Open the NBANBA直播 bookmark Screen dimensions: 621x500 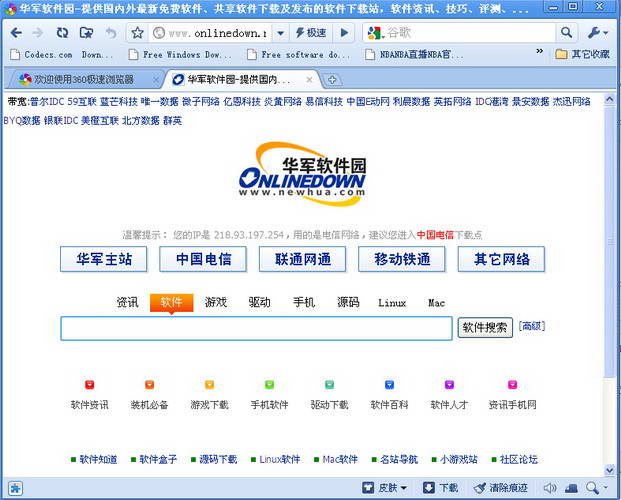point(414,55)
